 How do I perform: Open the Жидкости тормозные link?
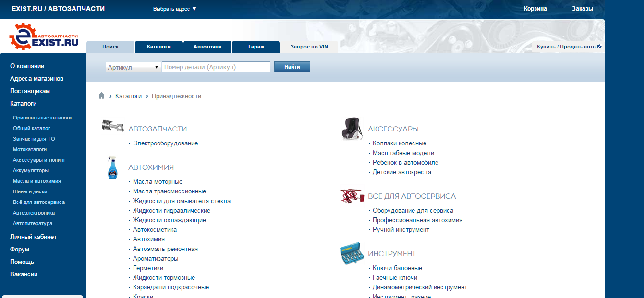[164, 277]
